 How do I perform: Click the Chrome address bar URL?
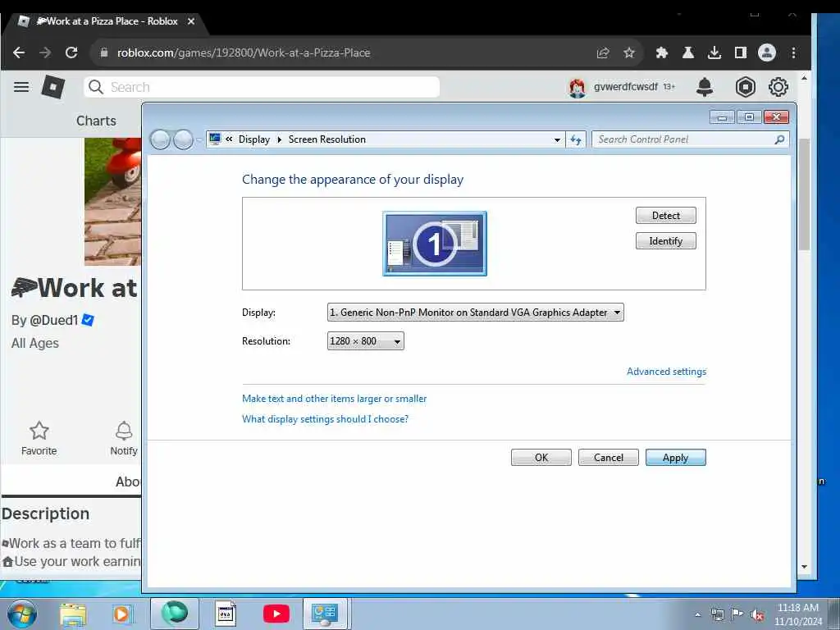click(x=244, y=52)
